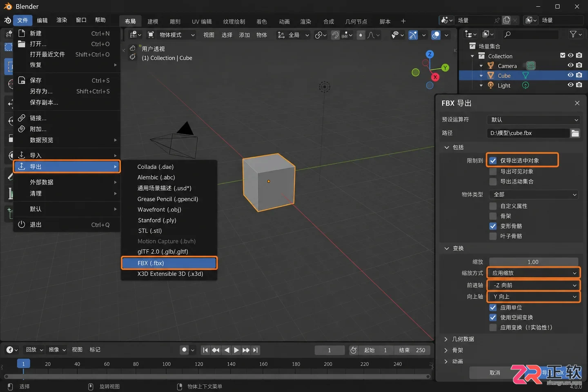The image size is (588, 392).
Task: Click the use preview range clock icon
Action: click(x=354, y=350)
